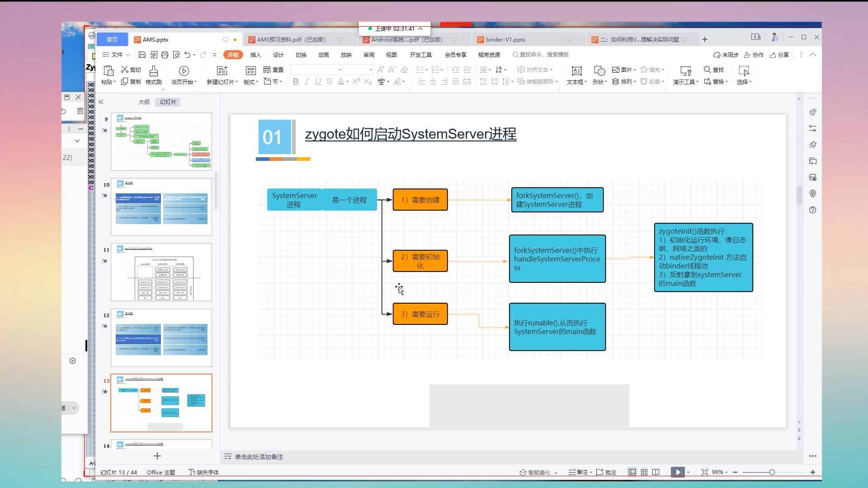Switch to slide sorter view icon
The height and width of the screenshot is (488, 868).
(x=644, y=472)
